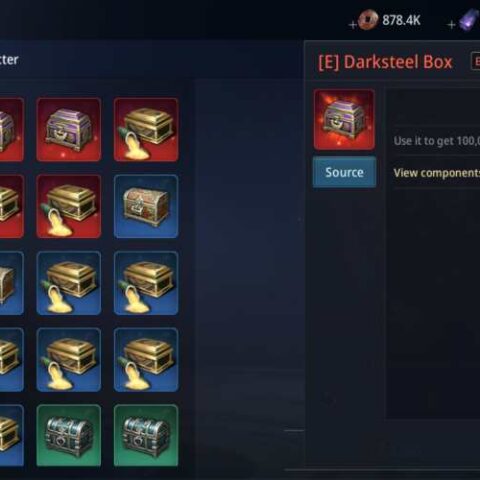
Task: Select the blue ornate treasure chest
Action: point(146,206)
